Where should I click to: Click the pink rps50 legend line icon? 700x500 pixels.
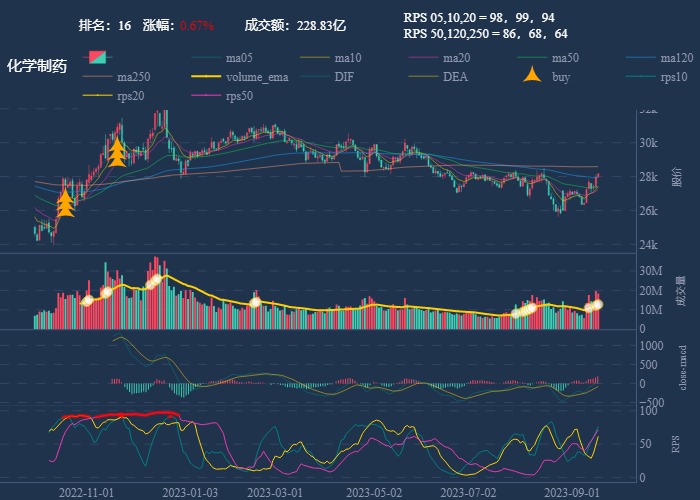tap(208, 96)
